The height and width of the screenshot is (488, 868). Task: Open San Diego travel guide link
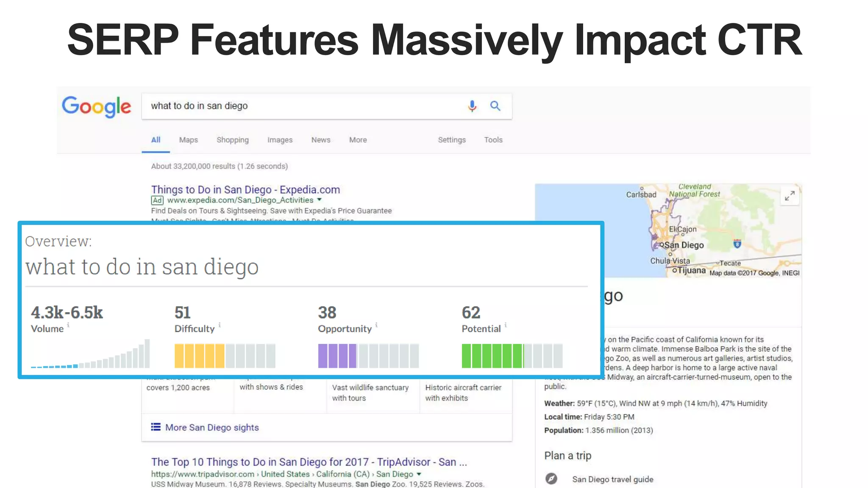(x=612, y=479)
